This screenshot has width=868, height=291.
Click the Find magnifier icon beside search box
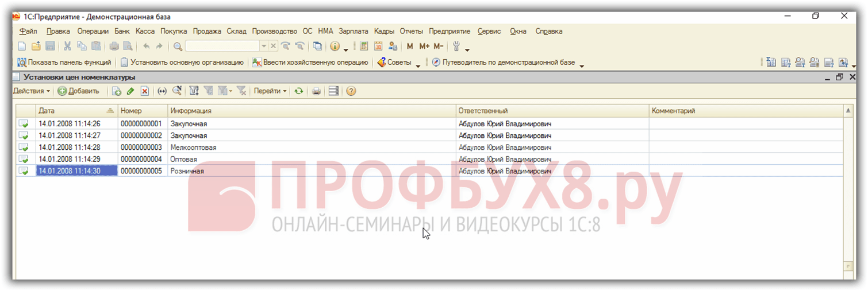point(178,46)
